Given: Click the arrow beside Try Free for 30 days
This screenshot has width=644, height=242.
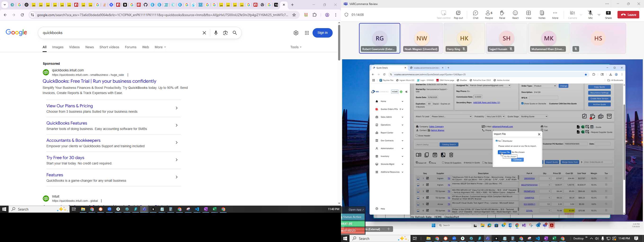Looking at the screenshot, I should coord(176,160).
